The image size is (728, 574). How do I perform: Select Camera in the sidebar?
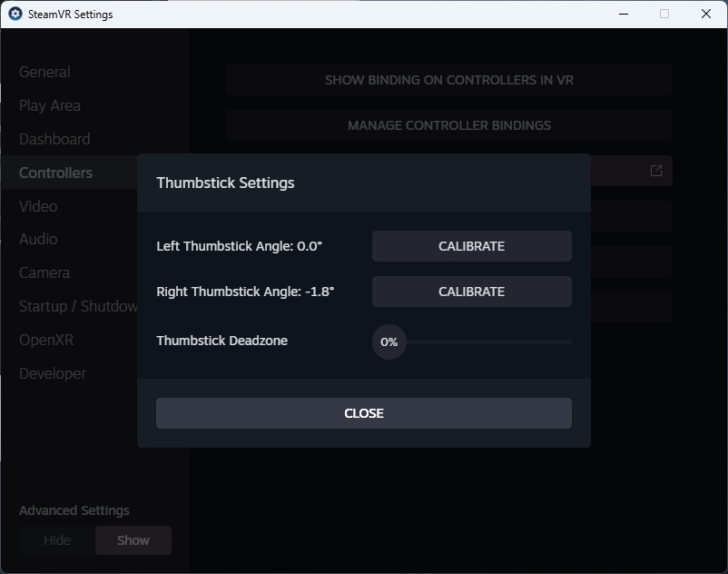pyautogui.click(x=44, y=272)
